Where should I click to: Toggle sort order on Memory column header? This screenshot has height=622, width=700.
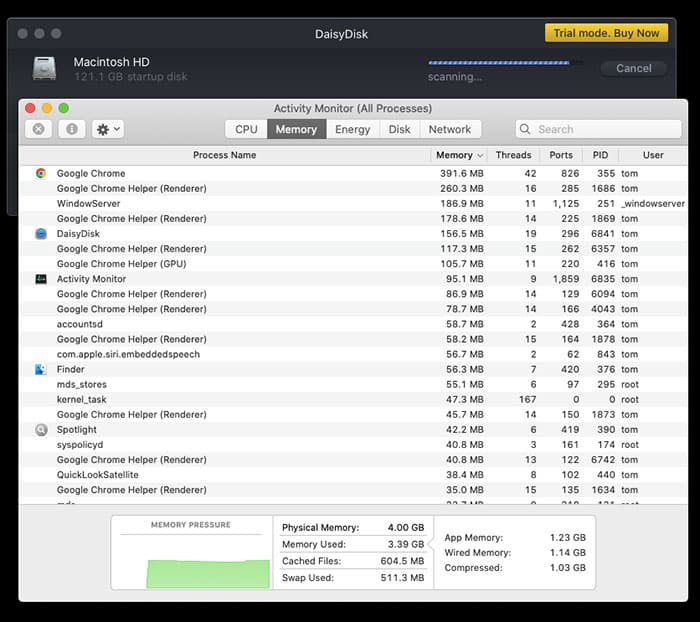[459, 155]
